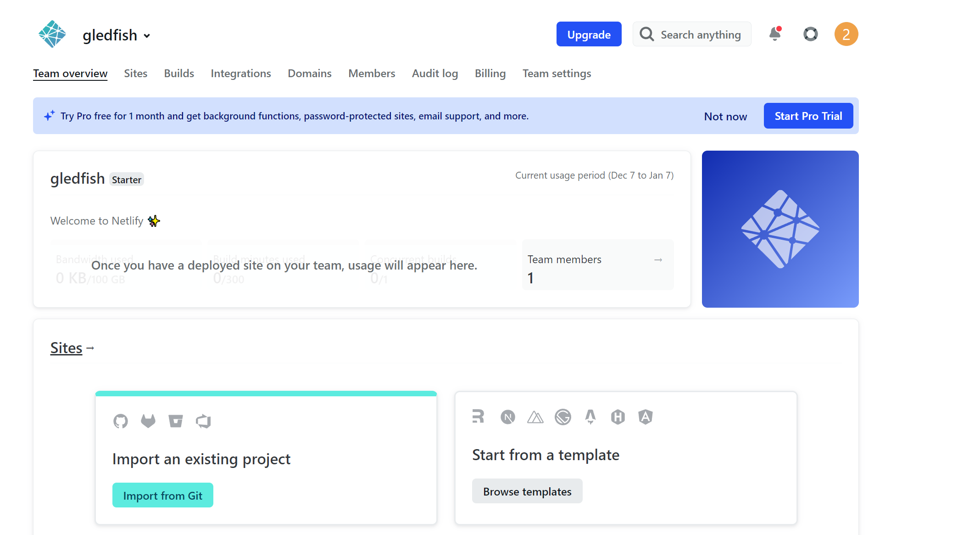980x535 pixels.
Task: Click the GitHub icon
Action: click(121, 421)
